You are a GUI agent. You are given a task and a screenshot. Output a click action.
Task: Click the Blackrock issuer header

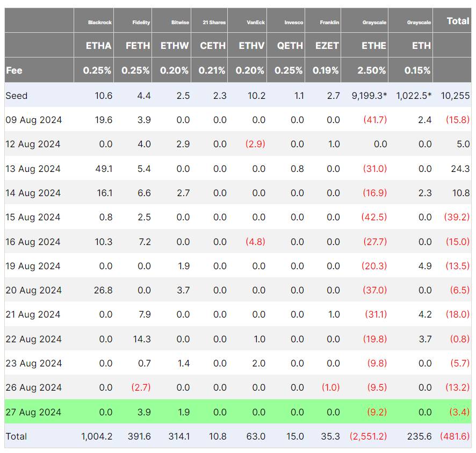tap(99, 23)
